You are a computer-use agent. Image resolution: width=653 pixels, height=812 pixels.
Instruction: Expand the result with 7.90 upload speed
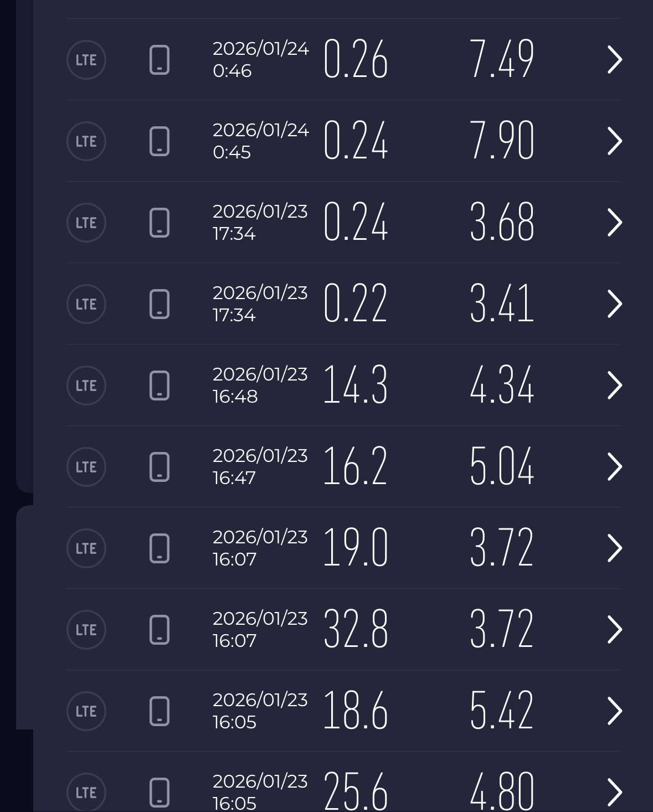pos(614,141)
